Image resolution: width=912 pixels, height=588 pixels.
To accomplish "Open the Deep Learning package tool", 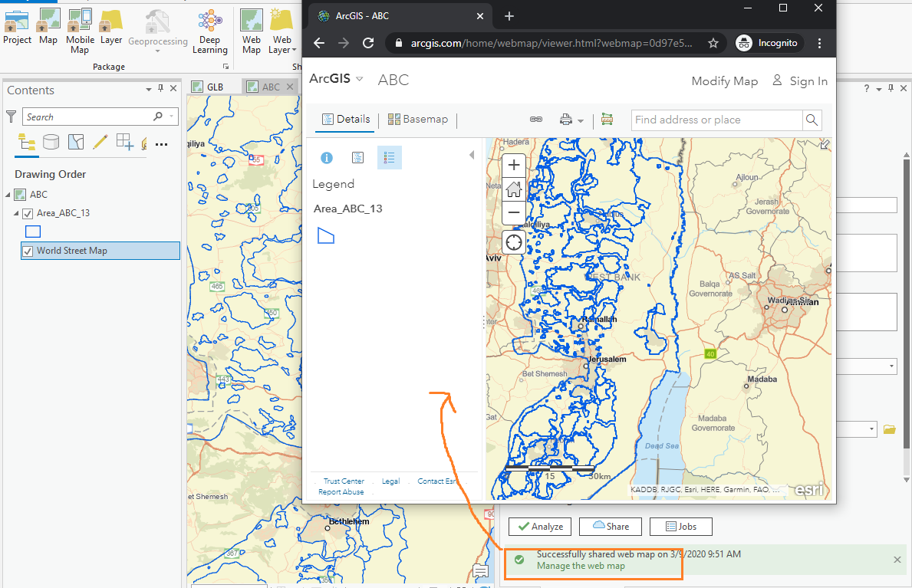I will click(x=210, y=32).
